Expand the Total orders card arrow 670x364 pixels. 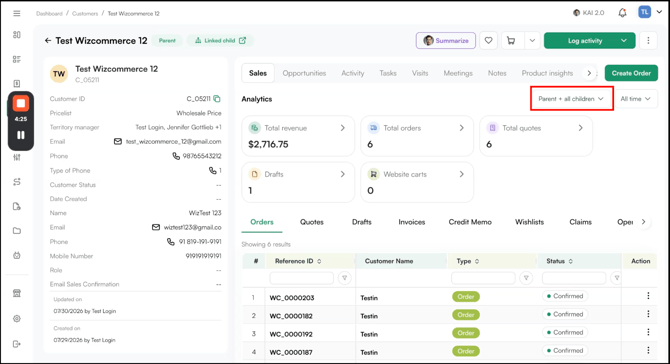(461, 128)
